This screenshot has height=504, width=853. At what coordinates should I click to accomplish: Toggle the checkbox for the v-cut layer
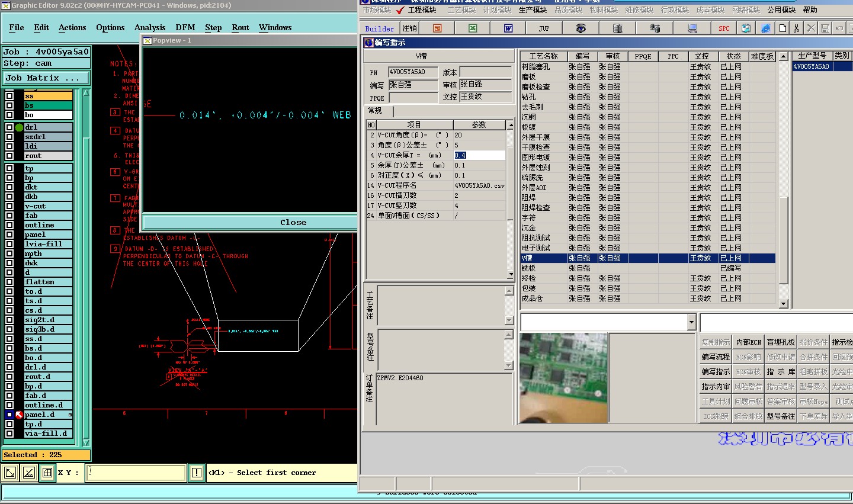[9, 206]
